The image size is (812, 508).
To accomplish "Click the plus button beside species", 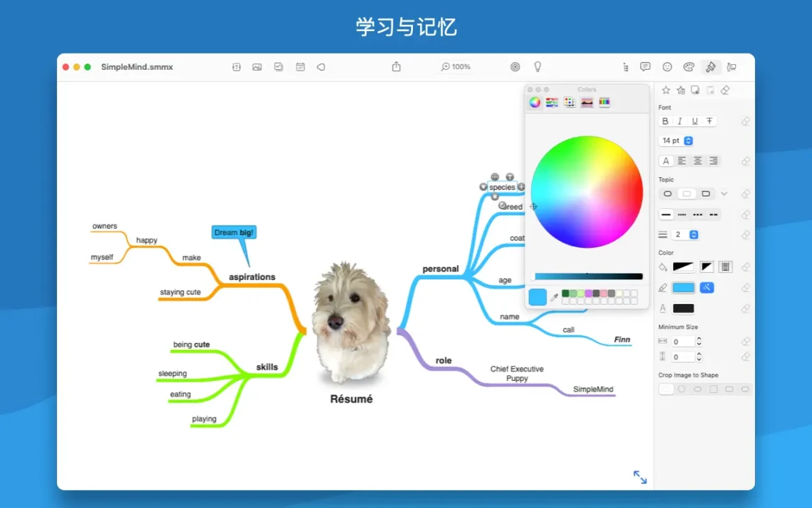I will point(521,186).
